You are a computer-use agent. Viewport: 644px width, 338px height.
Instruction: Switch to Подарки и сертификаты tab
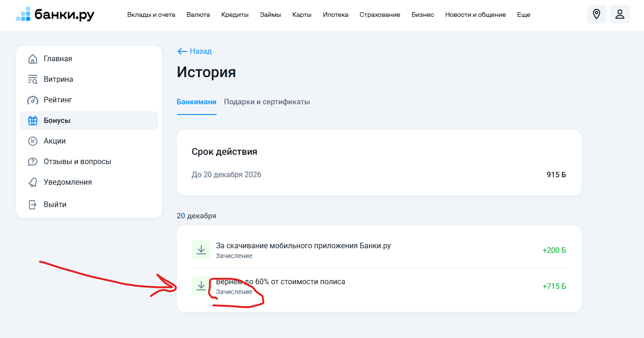click(x=267, y=102)
